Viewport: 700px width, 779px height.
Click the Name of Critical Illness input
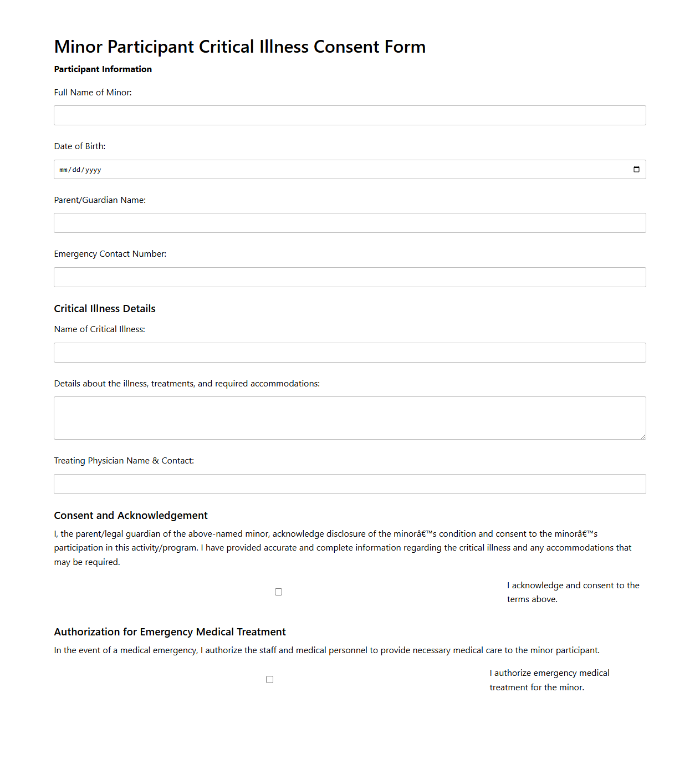click(350, 352)
